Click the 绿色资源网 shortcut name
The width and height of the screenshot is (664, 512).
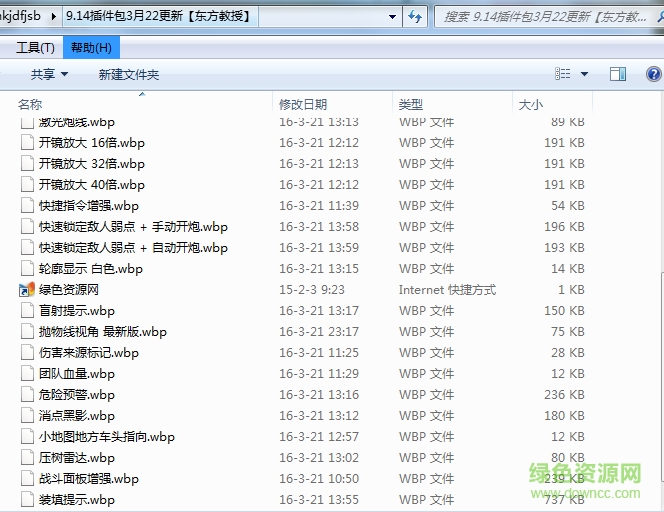(x=69, y=290)
